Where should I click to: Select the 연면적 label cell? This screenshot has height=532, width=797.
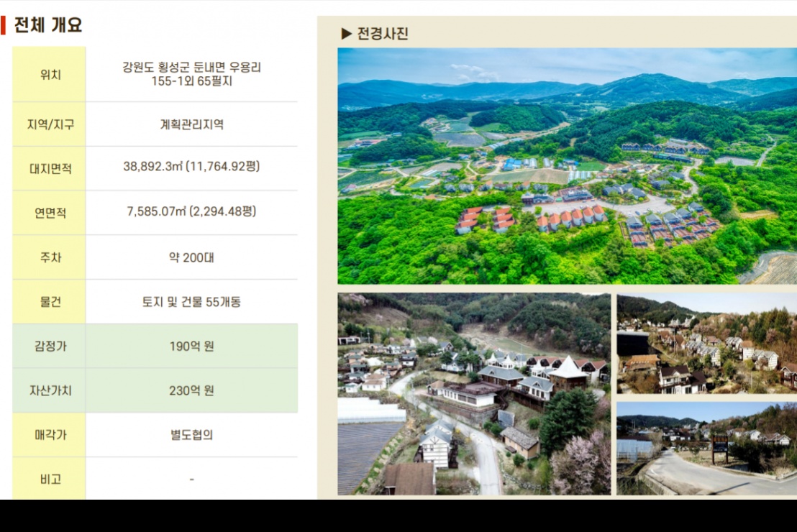[x=50, y=213]
